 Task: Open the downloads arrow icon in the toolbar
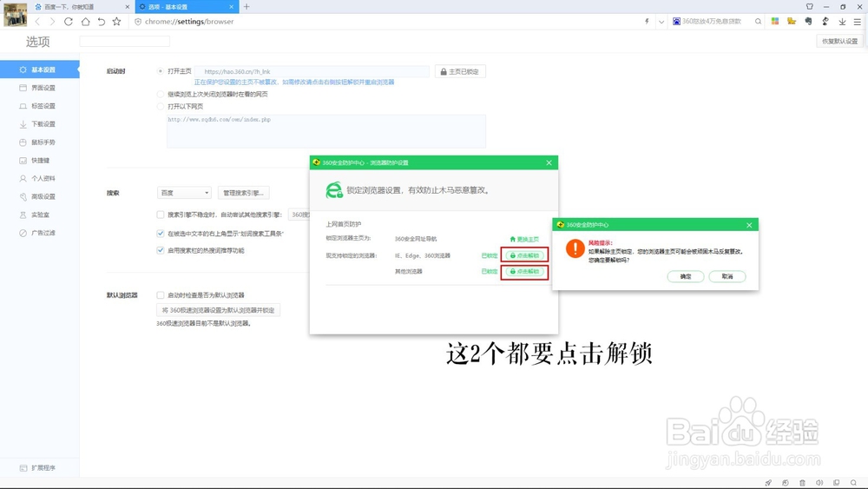[x=842, y=22]
